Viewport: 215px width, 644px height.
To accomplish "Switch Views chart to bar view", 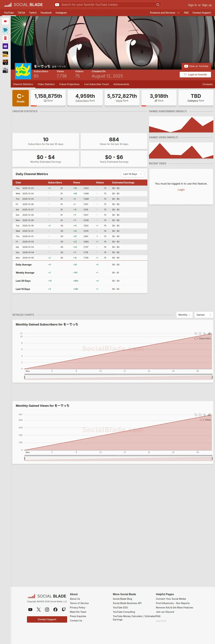I will [209, 415].
